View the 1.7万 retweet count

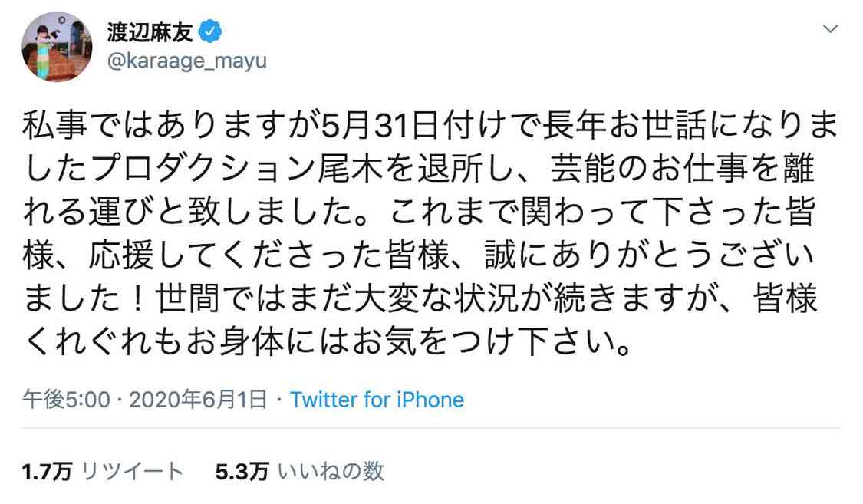47,472
